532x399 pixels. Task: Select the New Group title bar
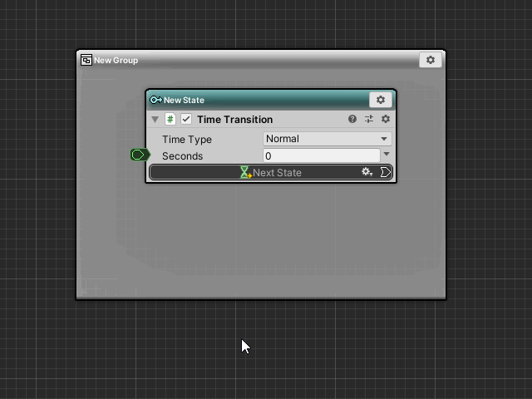pyautogui.click(x=249, y=60)
